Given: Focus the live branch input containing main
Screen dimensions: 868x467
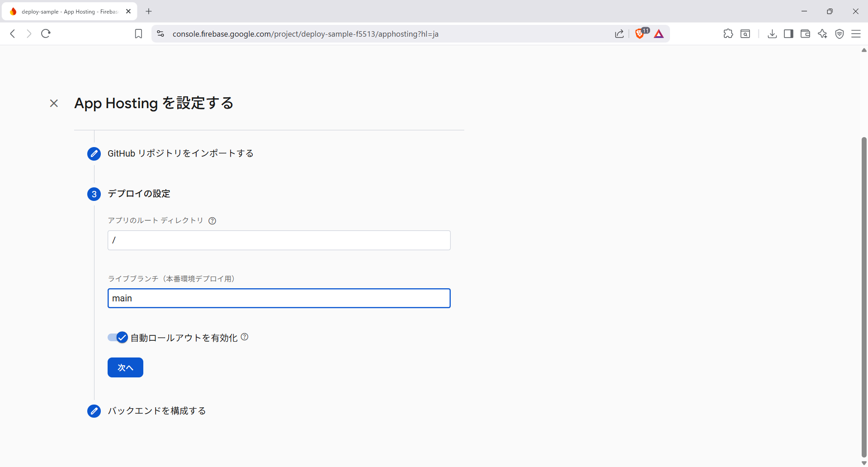Looking at the screenshot, I should [279, 298].
